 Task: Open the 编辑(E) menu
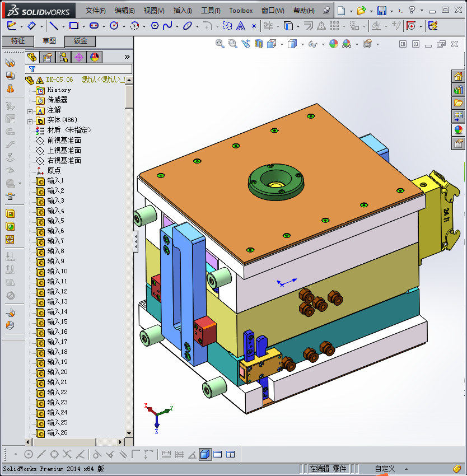tap(124, 11)
